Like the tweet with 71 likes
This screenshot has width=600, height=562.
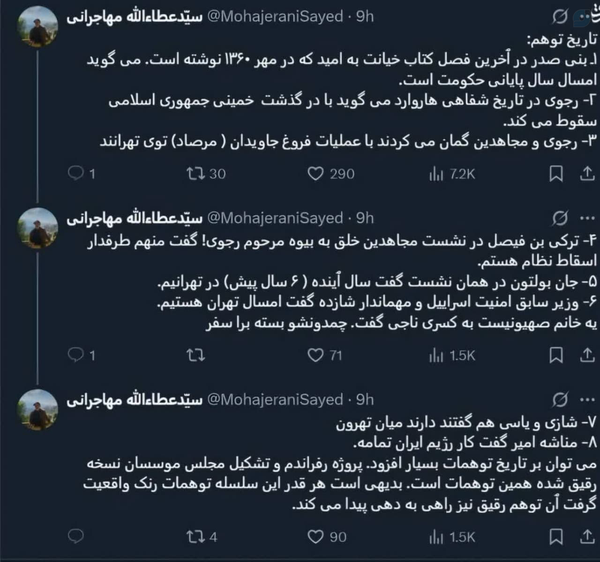tap(315, 355)
